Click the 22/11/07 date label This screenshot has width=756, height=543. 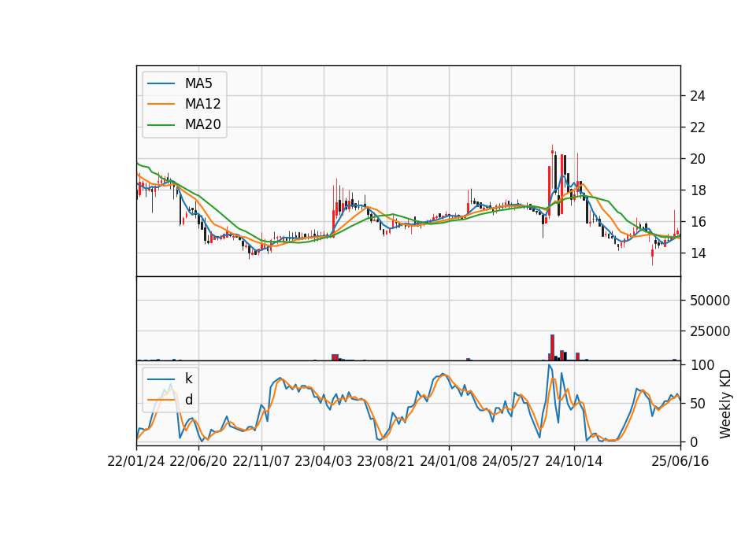[261, 462]
